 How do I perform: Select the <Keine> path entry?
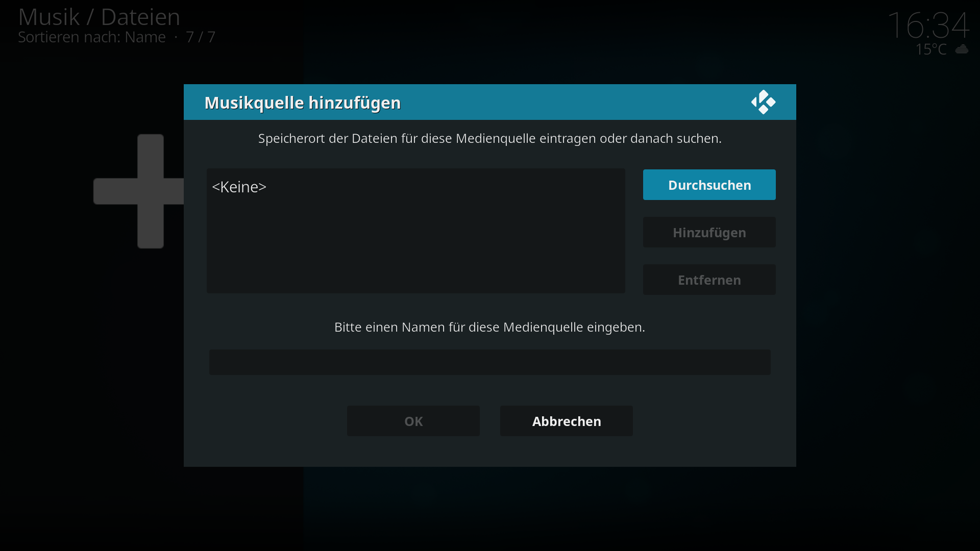click(239, 187)
